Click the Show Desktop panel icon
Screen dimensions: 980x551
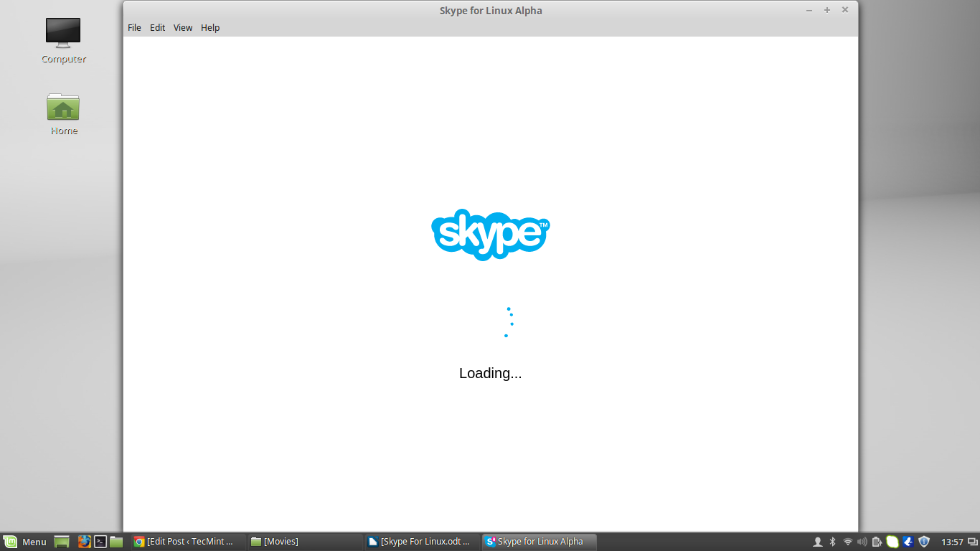click(x=62, y=542)
